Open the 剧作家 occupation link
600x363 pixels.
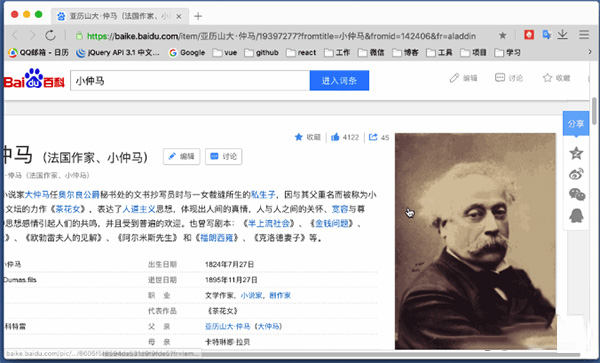(x=280, y=295)
